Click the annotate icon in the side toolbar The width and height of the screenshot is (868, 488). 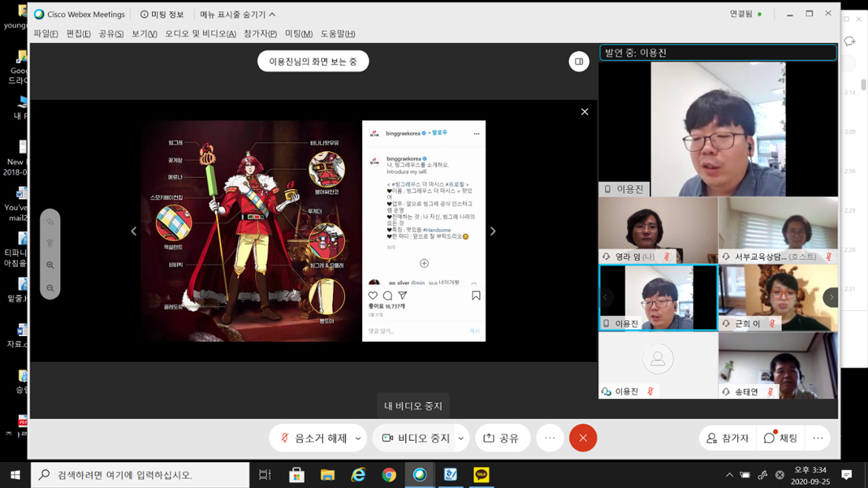coord(50,222)
